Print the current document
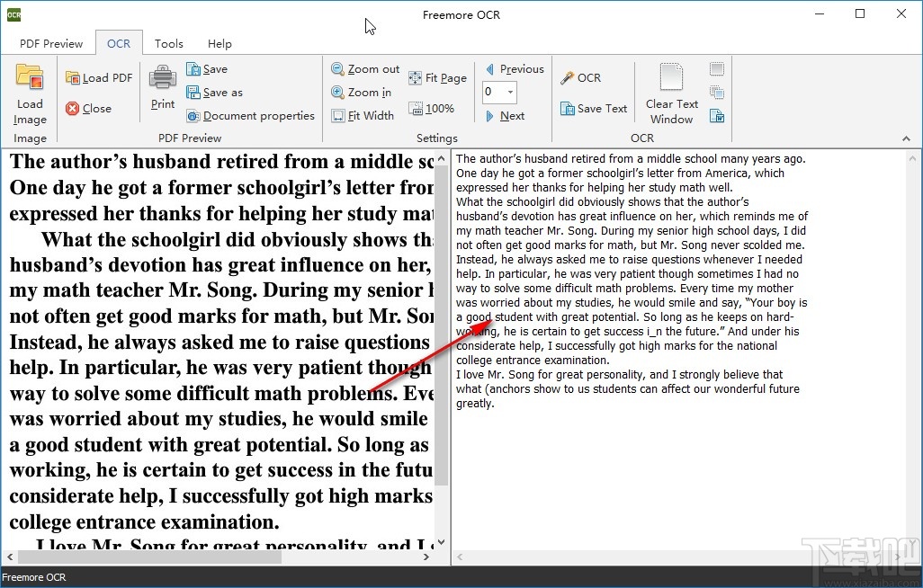Image resolution: width=923 pixels, height=588 pixels. (x=163, y=88)
